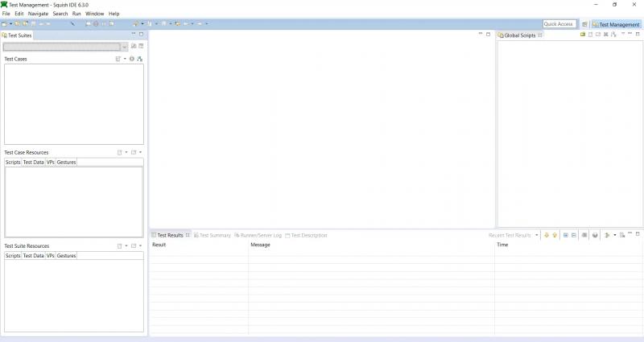Click the folder icon in Global Scripts toolbar
This screenshot has width=644, height=342.
[x=583, y=35]
